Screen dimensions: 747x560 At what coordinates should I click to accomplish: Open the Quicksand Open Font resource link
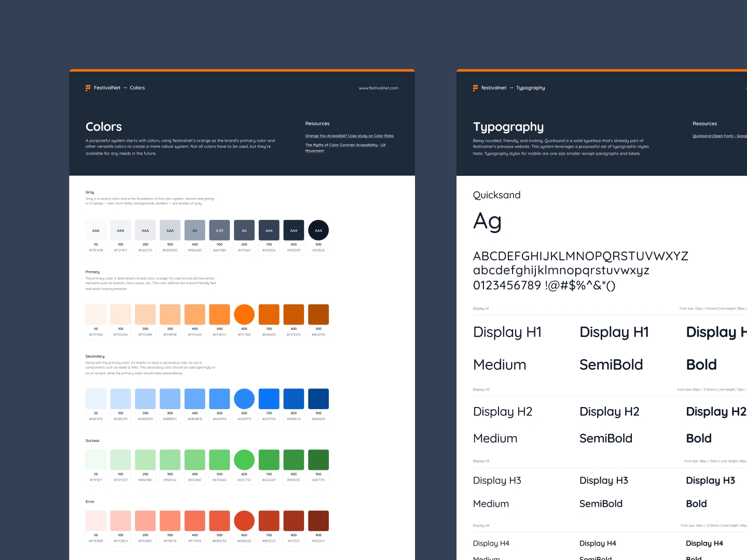click(x=720, y=135)
